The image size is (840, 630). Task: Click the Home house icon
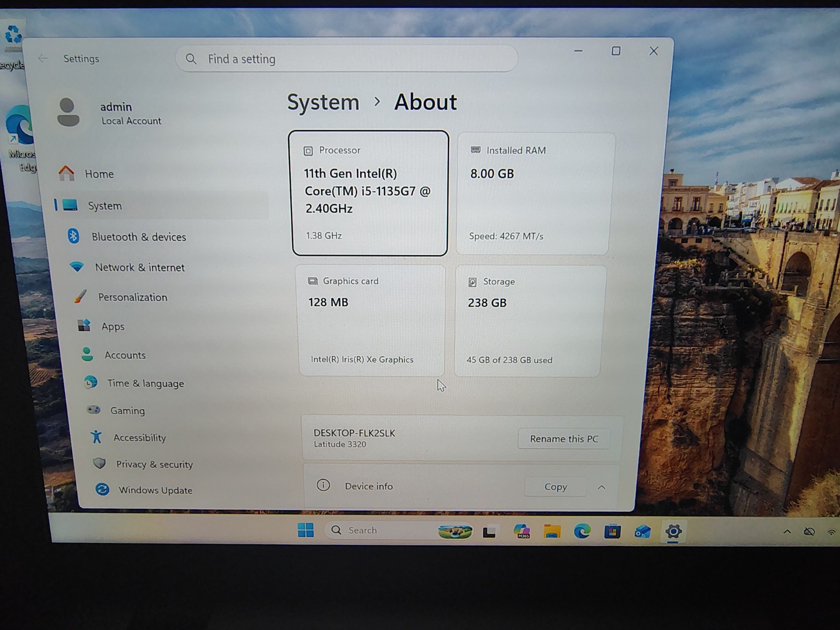click(x=66, y=173)
